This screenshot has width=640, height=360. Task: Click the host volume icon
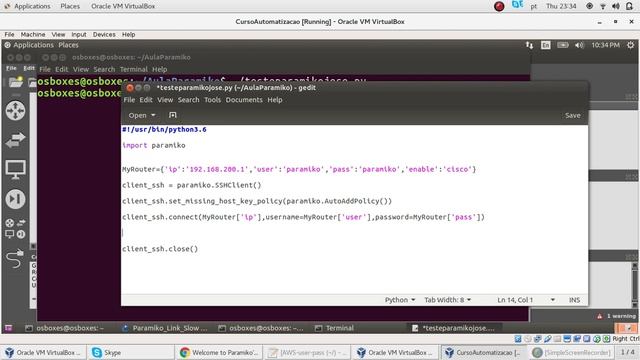(616, 6)
